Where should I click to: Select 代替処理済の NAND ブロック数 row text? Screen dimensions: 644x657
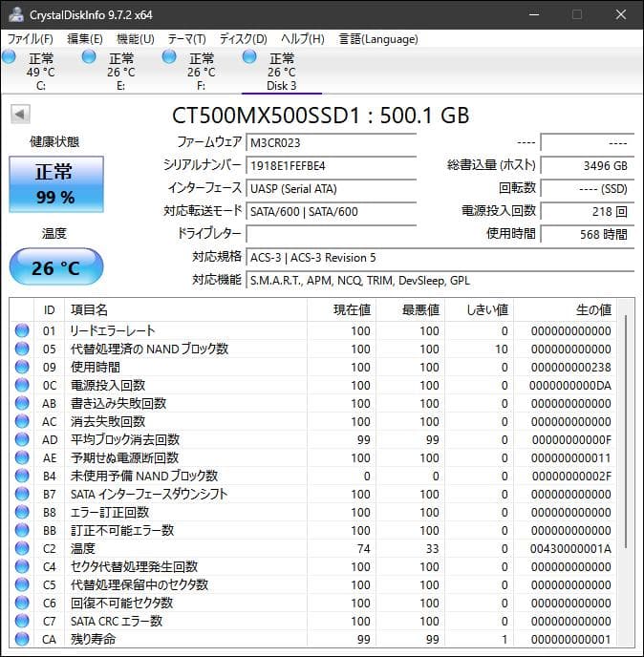[149, 349]
